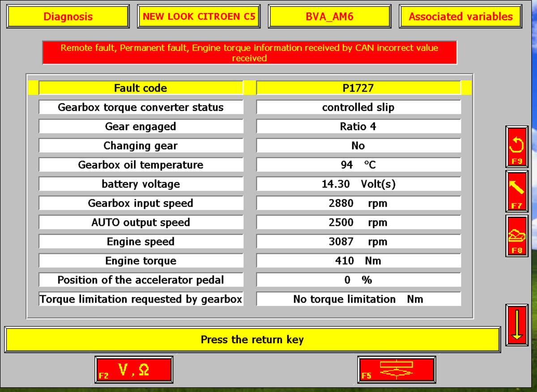Viewport: 537px width, 392px height.
Task: Click the 2880 rpm value cell
Action: (x=358, y=203)
